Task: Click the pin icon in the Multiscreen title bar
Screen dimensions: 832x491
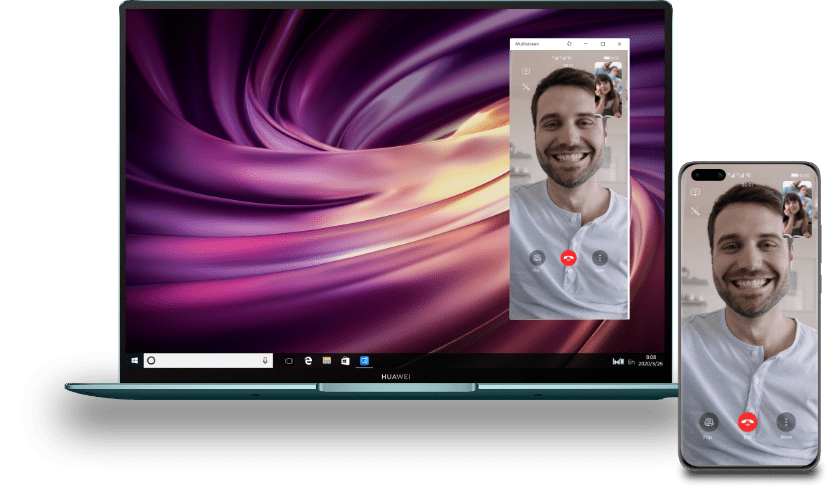Action: click(569, 44)
